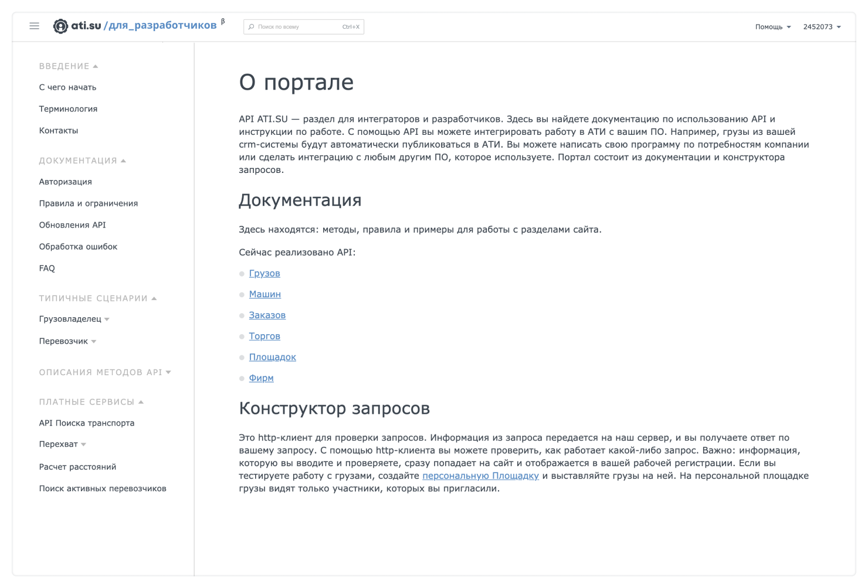Image resolution: width=868 pixels, height=588 pixels.
Task: Click 'Сейчас реализовано API:' text
Action: pyautogui.click(x=297, y=253)
